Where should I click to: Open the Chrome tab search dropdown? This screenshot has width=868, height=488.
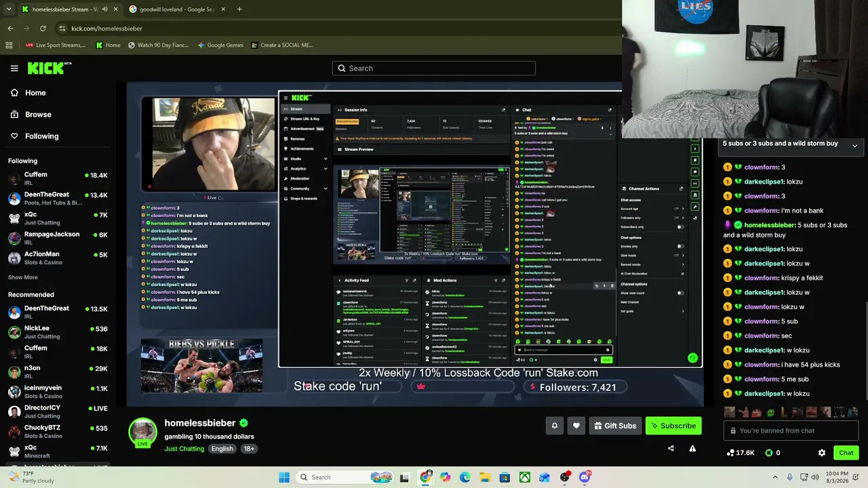point(9,9)
